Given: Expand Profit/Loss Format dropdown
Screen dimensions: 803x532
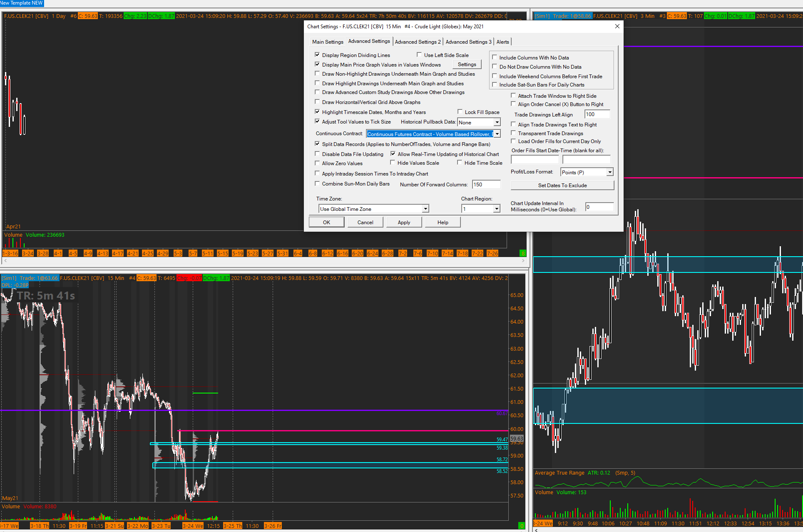Looking at the screenshot, I should coord(609,172).
